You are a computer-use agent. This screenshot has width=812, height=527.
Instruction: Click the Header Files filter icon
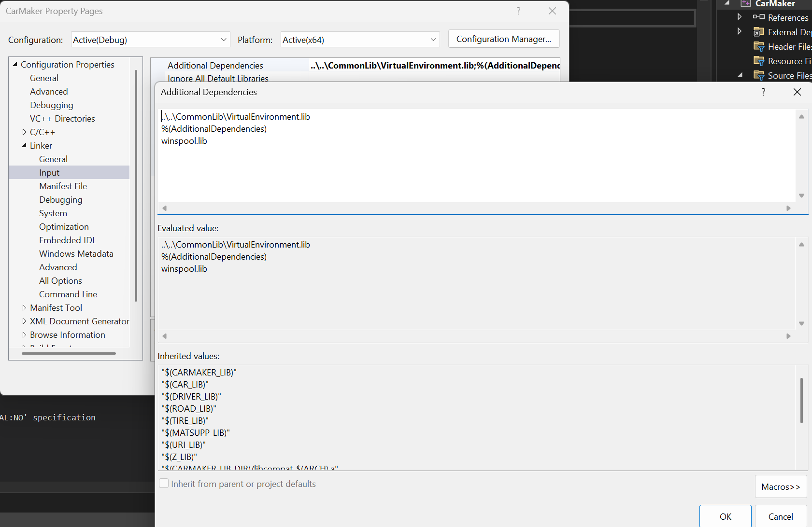[x=758, y=46]
